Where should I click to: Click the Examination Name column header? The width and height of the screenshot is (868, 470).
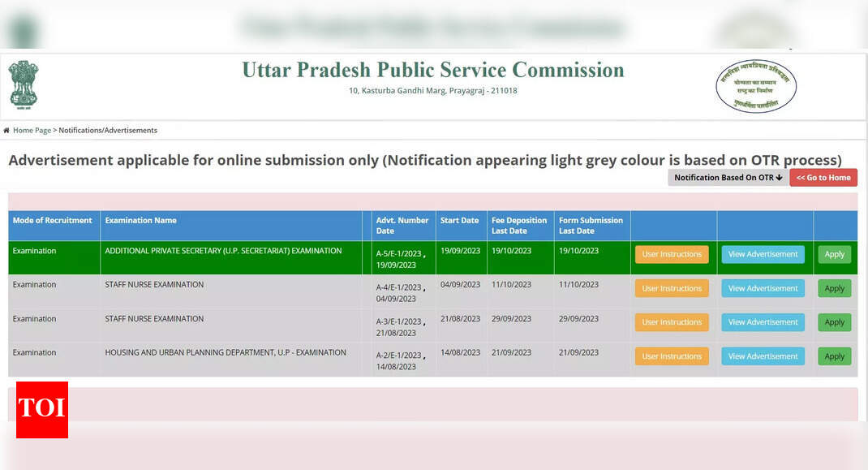click(x=140, y=220)
